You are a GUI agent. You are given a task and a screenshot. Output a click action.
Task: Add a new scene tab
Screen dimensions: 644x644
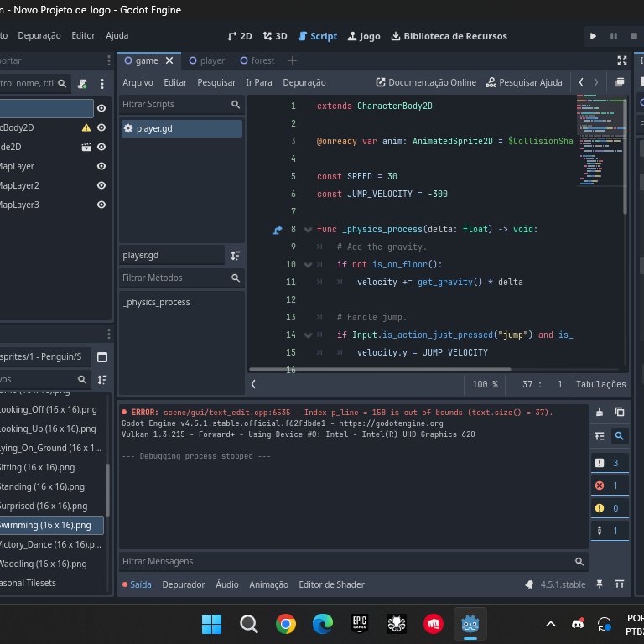[293, 60]
